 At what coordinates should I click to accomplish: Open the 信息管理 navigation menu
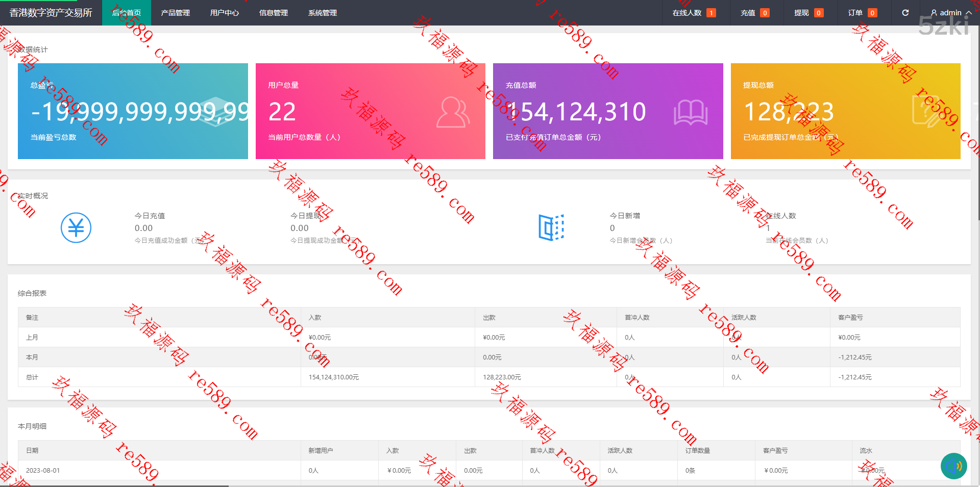coord(273,13)
